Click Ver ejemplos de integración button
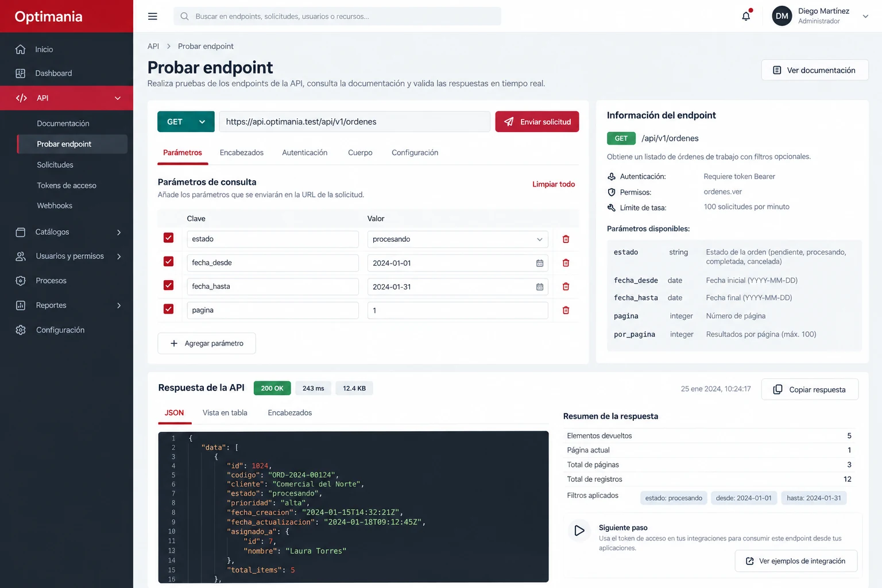Image resolution: width=882 pixels, height=588 pixels. 796,561
